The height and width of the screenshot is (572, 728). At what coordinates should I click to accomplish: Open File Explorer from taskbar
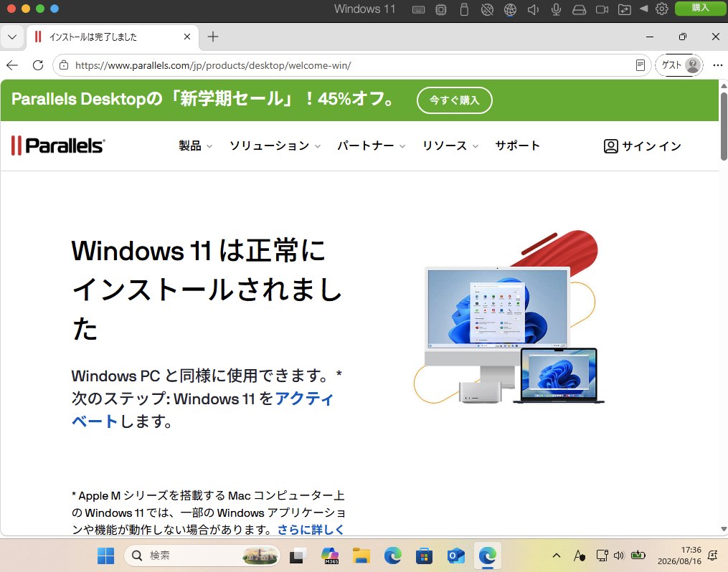pos(361,556)
